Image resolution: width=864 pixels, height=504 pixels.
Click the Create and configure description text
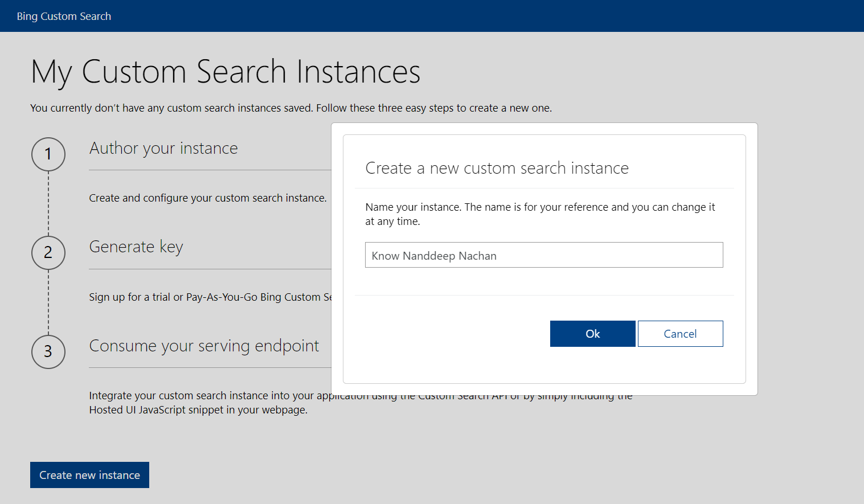click(207, 198)
